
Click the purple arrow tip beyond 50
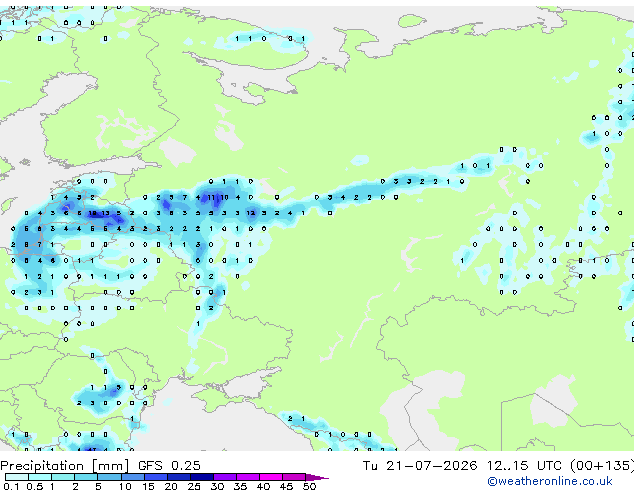pyautogui.click(x=317, y=477)
